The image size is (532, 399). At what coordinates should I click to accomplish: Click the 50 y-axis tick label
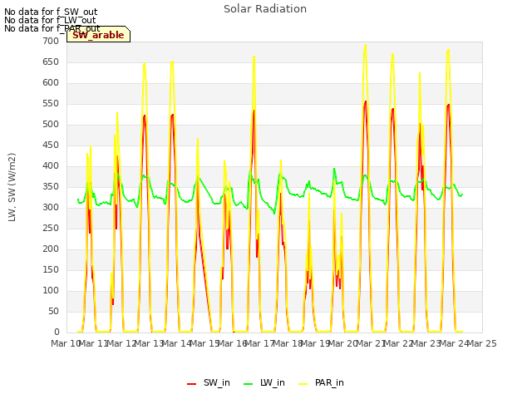(x=53, y=311)
